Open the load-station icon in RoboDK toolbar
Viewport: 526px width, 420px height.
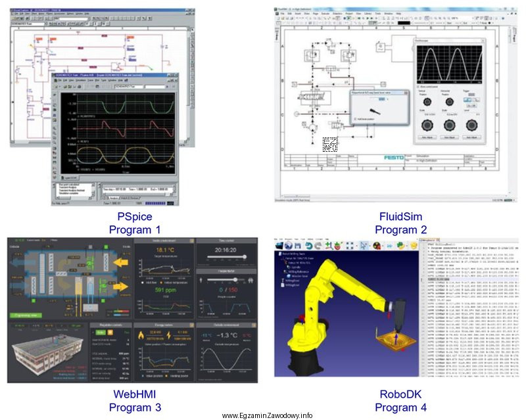point(280,246)
